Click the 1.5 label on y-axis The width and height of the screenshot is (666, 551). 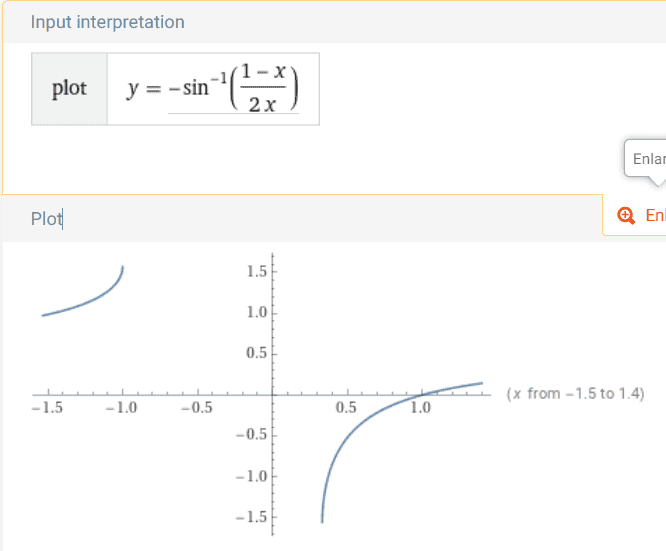pos(257,271)
